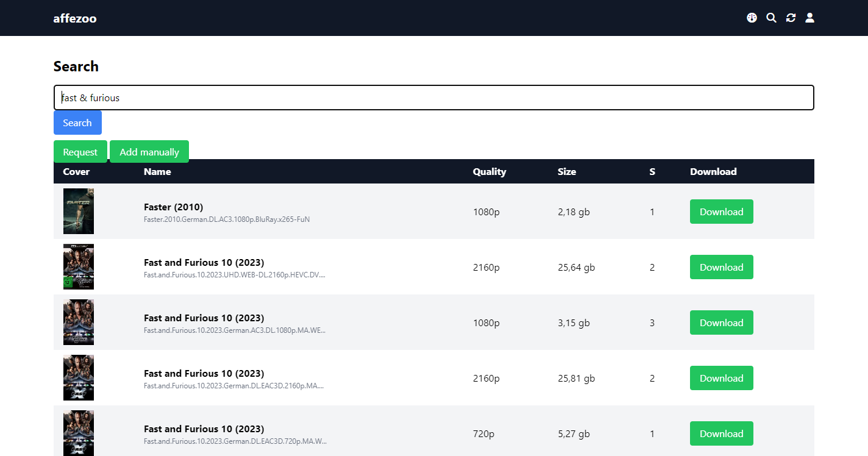Focus the search field containing 'fast & furious'
868x456 pixels.
tap(434, 98)
